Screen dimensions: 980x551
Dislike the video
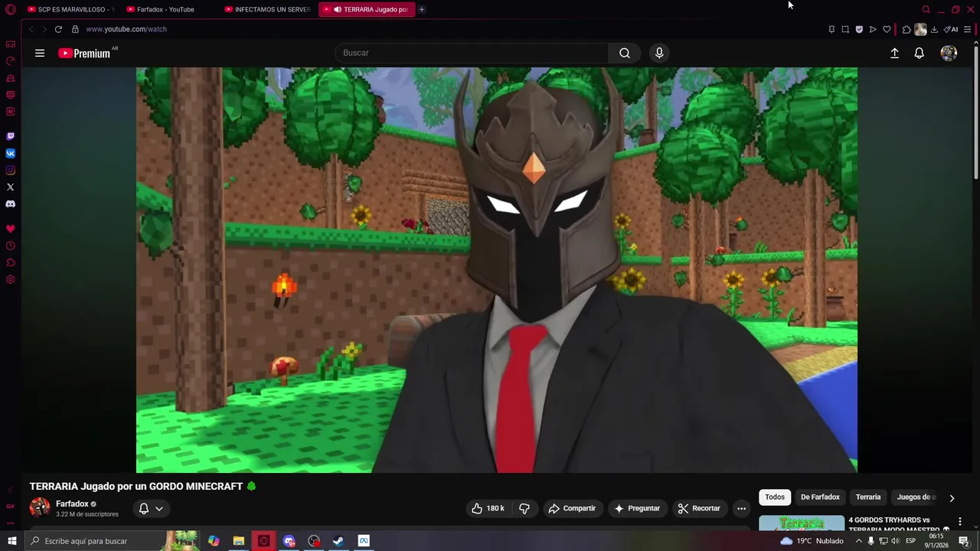click(524, 508)
